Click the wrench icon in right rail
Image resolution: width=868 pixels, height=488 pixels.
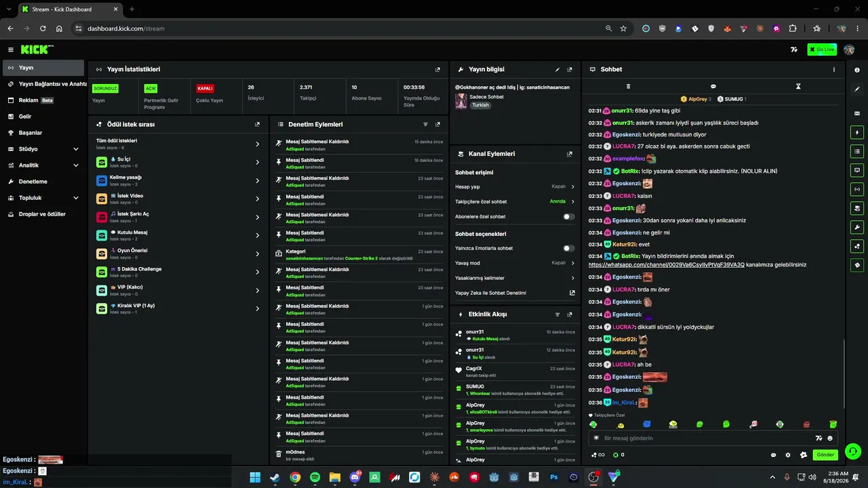click(x=857, y=227)
